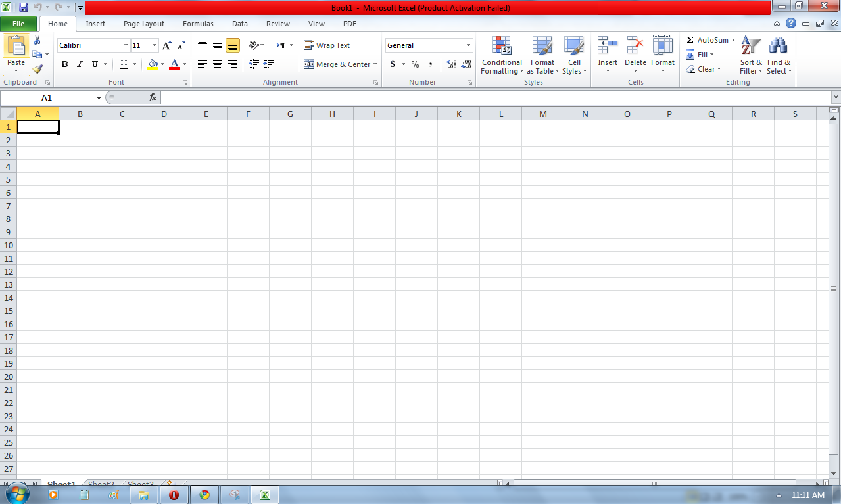Click the Paste clipboard icon
Image resolution: width=841 pixels, height=504 pixels.
(16, 46)
